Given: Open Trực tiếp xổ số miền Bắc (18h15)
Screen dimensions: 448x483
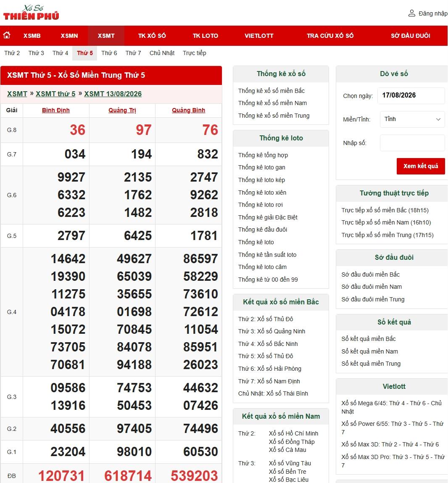Looking at the screenshot, I should tap(385, 210).
